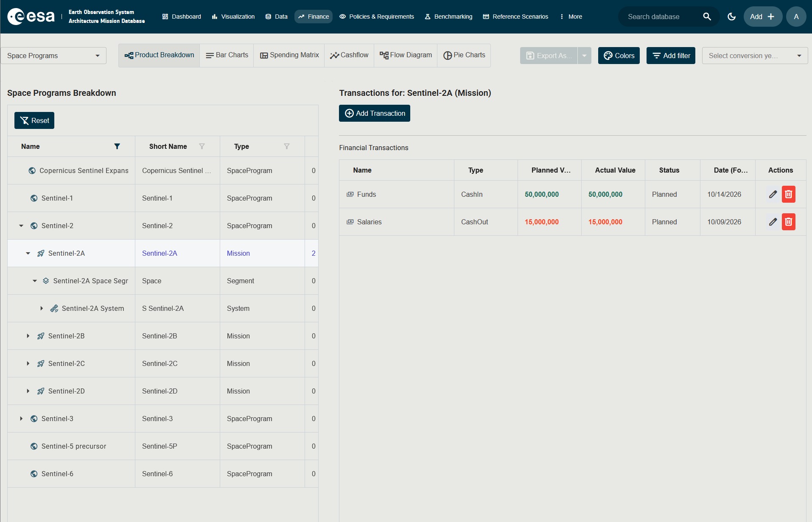This screenshot has width=812, height=522.
Task: Toggle dark mode moon icon
Action: pyautogui.click(x=731, y=17)
